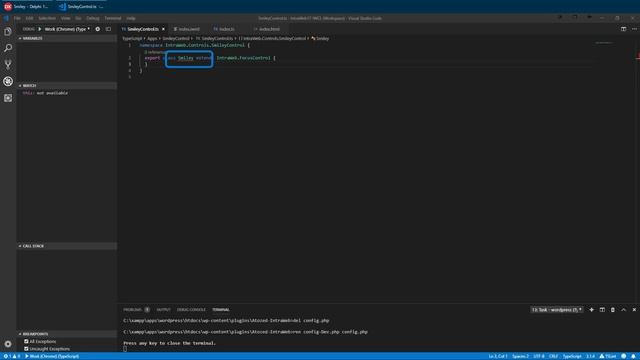640x360 pixels.
Task: Switch to the Output panel tab
Action: pos(163,310)
